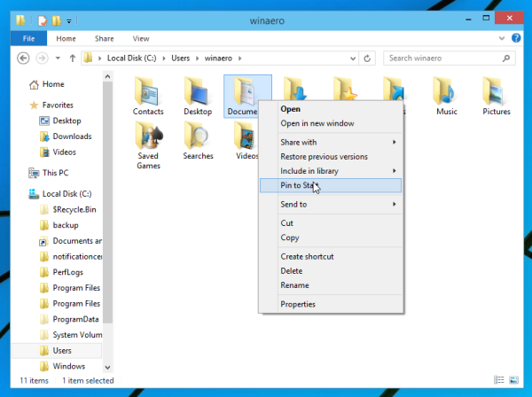Select Properties in the context menu

pos(298,304)
